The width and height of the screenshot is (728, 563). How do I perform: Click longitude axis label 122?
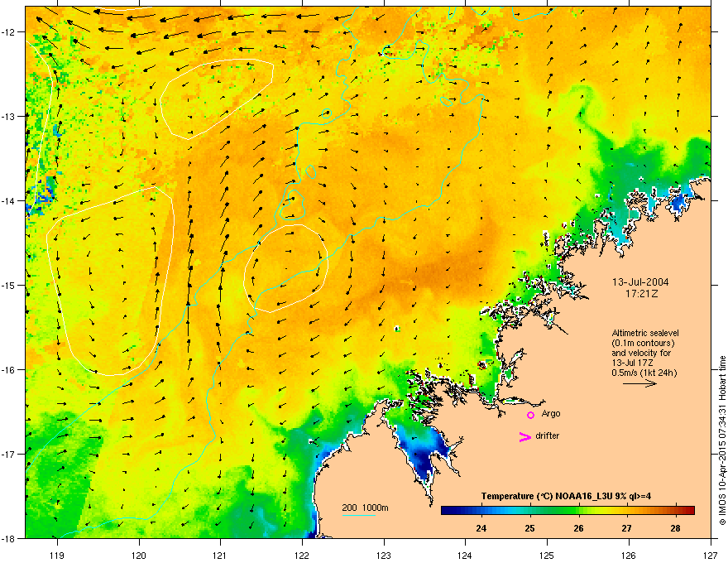tap(302, 555)
